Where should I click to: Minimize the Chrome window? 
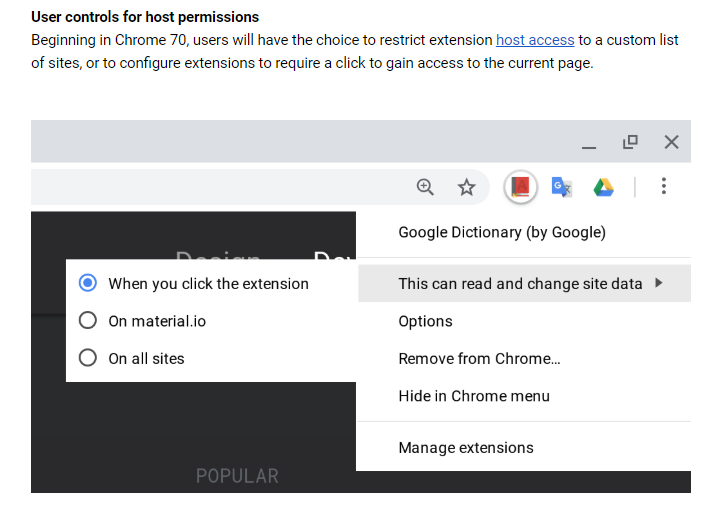click(x=588, y=143)
